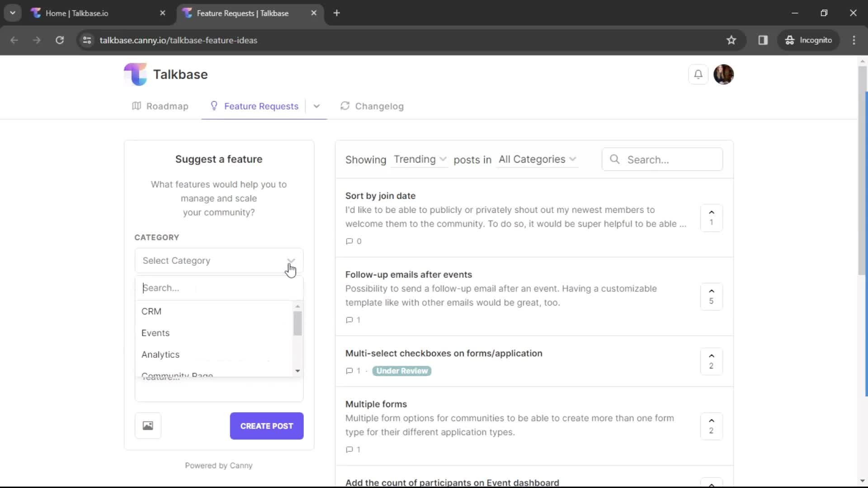Expand the Category select dropdown

219,260
